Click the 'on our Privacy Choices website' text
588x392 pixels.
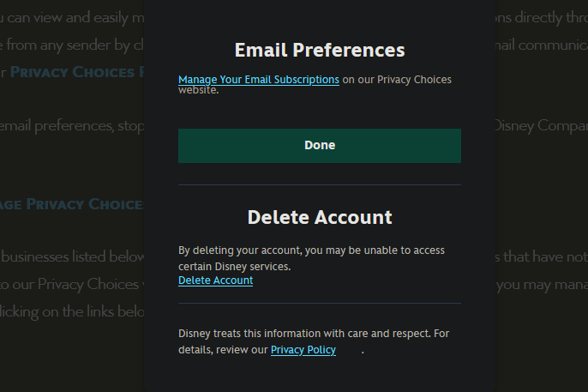click(396, 80)
